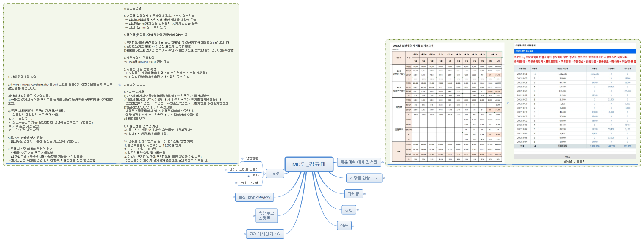
Task: Open the 2022년 월별매출 계획 report image
Action: click(x=448, y=102)
